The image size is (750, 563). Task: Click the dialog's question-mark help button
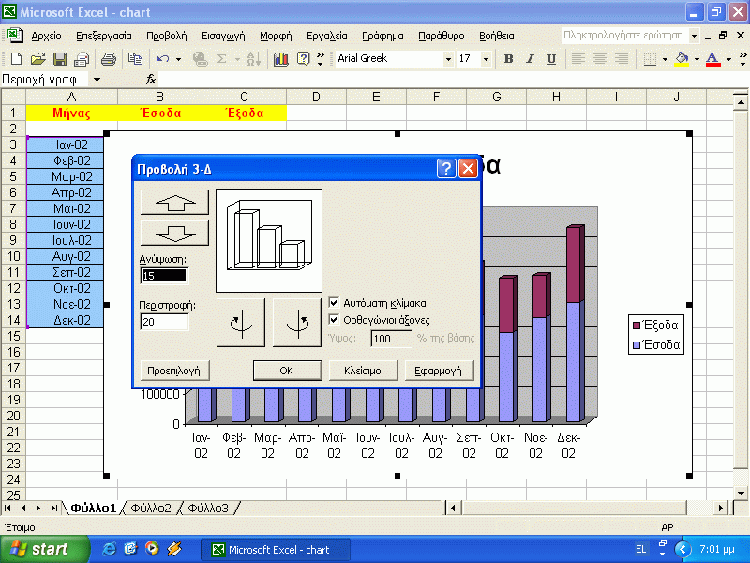tap(446, 168)
